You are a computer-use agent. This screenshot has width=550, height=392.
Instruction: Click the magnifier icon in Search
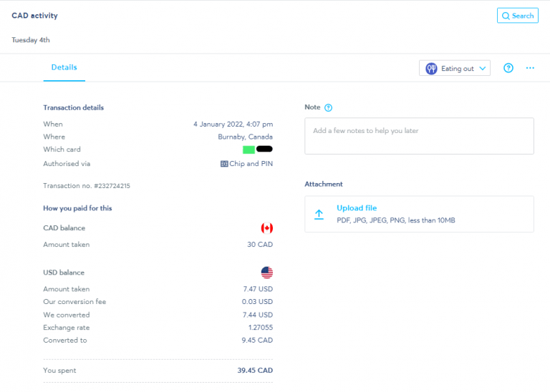tap(506, 16)
